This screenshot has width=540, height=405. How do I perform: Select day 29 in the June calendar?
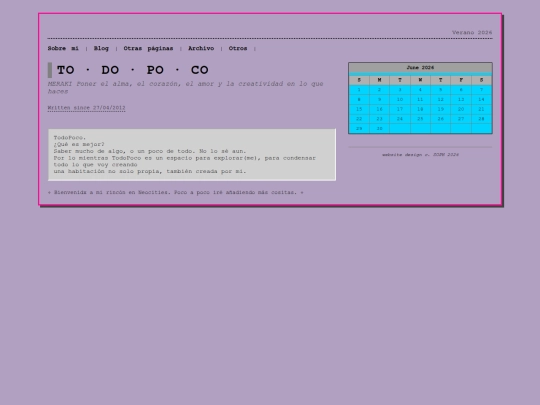coord(359,128)
